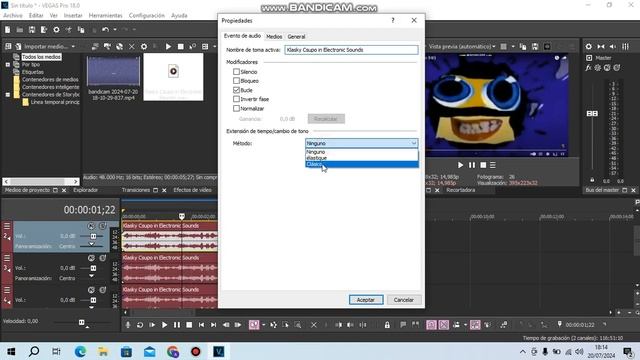
Task: Toggle Invertir fase checkbox
Action: coord(236,99)
